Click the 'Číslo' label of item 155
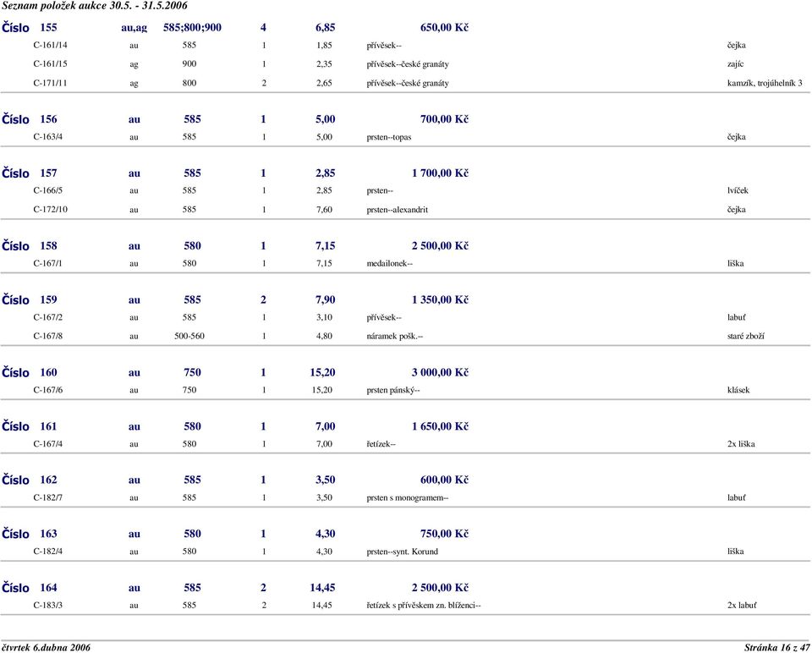812x653 pixels. pos(15,28)
